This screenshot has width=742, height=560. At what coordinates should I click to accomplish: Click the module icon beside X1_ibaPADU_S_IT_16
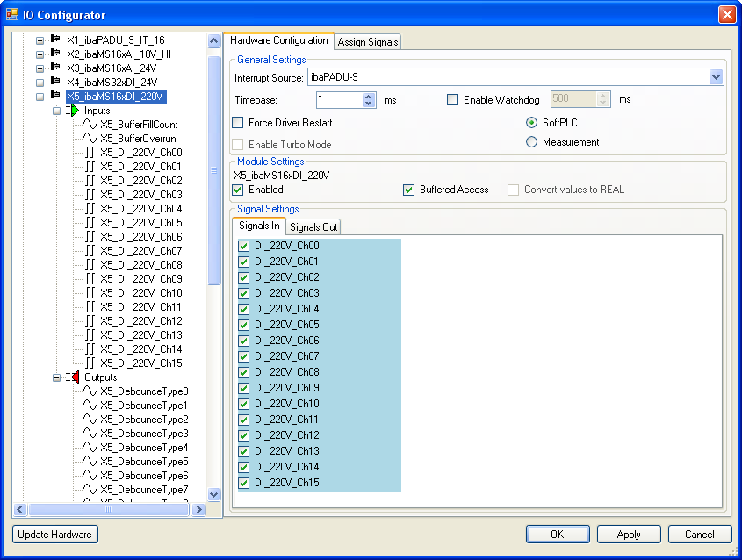coord(55,40)
